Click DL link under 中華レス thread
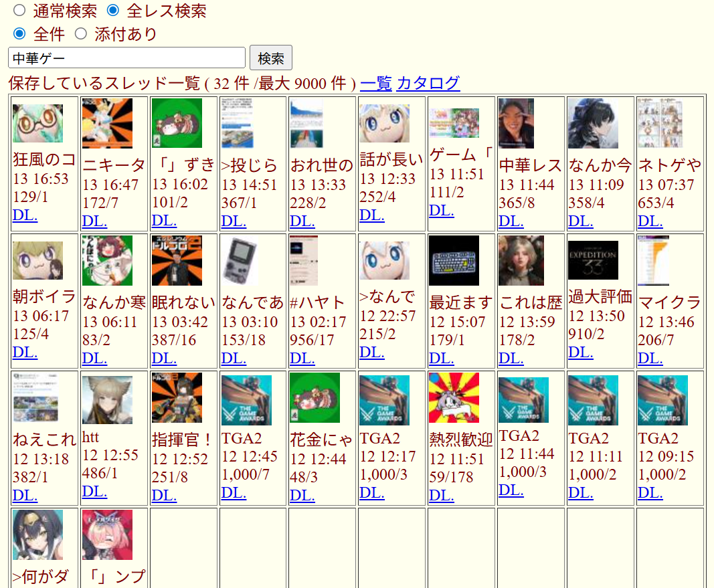Screen dimensions: 714x588 pyautogui.click(x=511, y=221)
